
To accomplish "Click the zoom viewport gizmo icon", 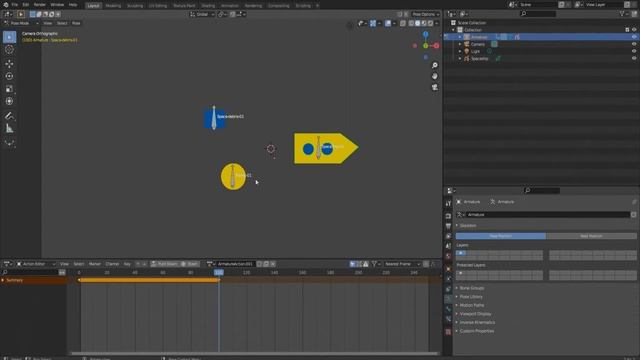I will (x=435, y=65).
